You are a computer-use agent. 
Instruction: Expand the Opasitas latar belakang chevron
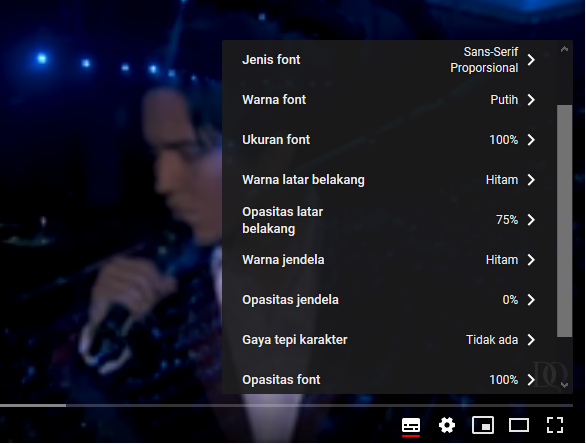[x=531, y=220]
